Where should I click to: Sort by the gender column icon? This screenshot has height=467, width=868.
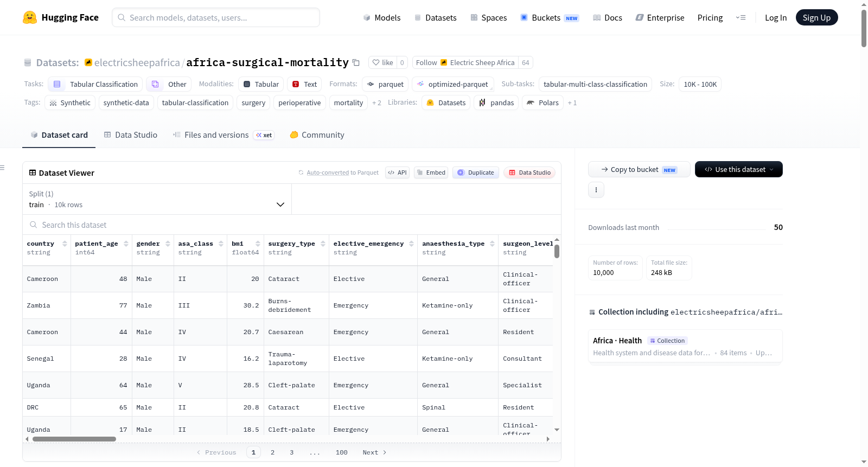[x=168, y=244]
